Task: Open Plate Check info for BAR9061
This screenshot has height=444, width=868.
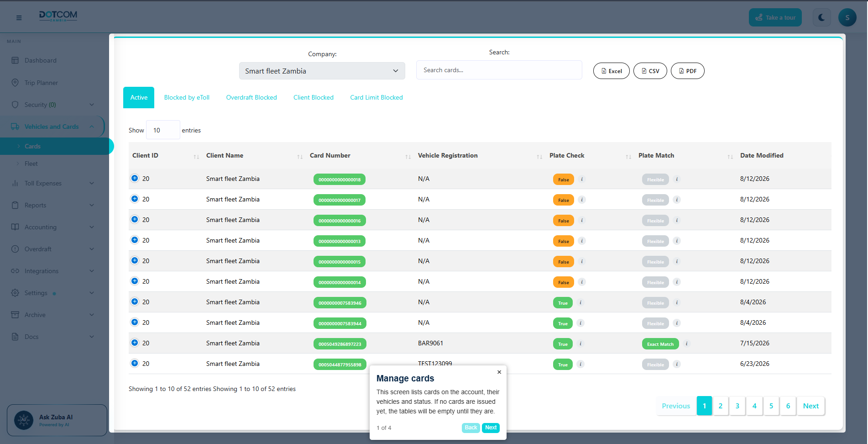Action: [x=580, y=344]
